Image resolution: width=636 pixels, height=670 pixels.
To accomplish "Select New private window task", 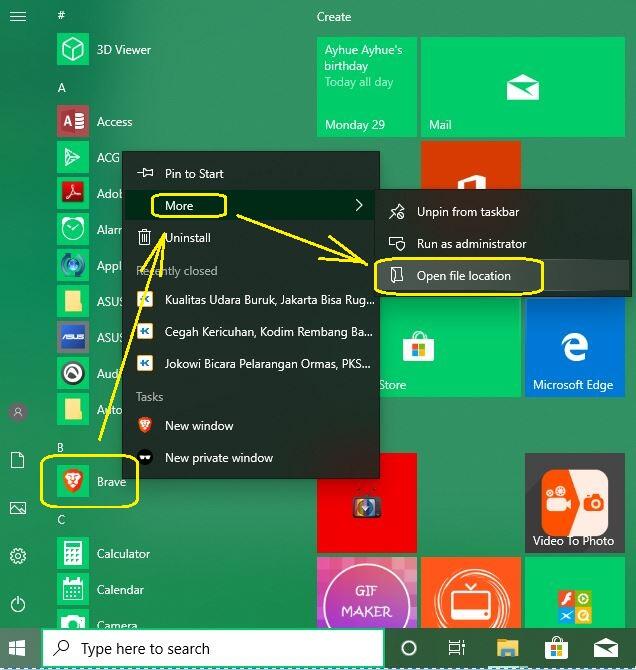I will pyautogui.click(x=251, y=458).
